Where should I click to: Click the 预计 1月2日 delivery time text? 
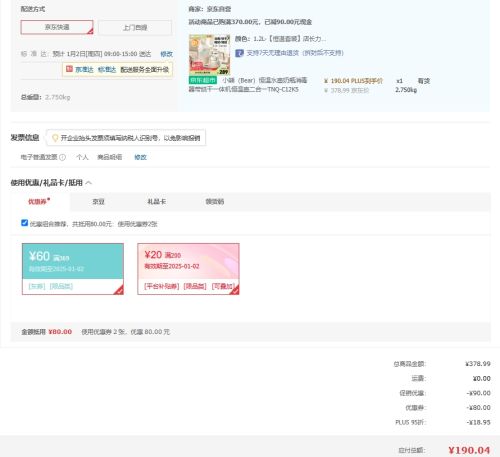click(102, 54)
